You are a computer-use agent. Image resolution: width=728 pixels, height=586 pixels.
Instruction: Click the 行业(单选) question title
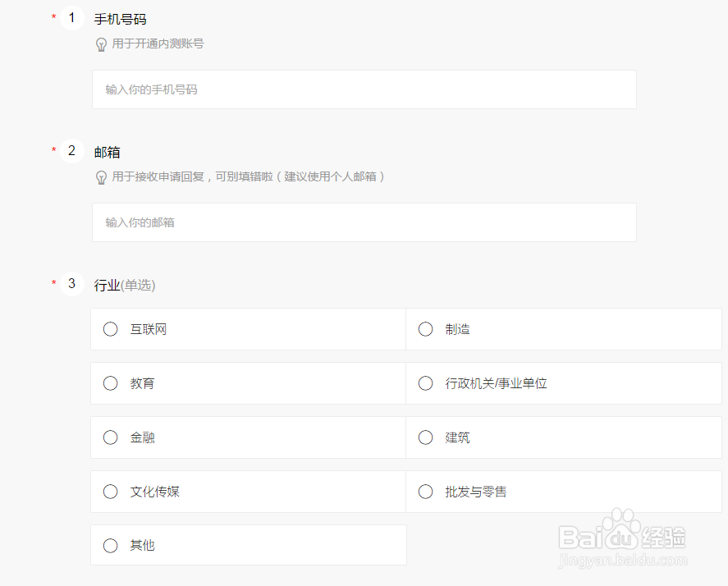point(125,285)
